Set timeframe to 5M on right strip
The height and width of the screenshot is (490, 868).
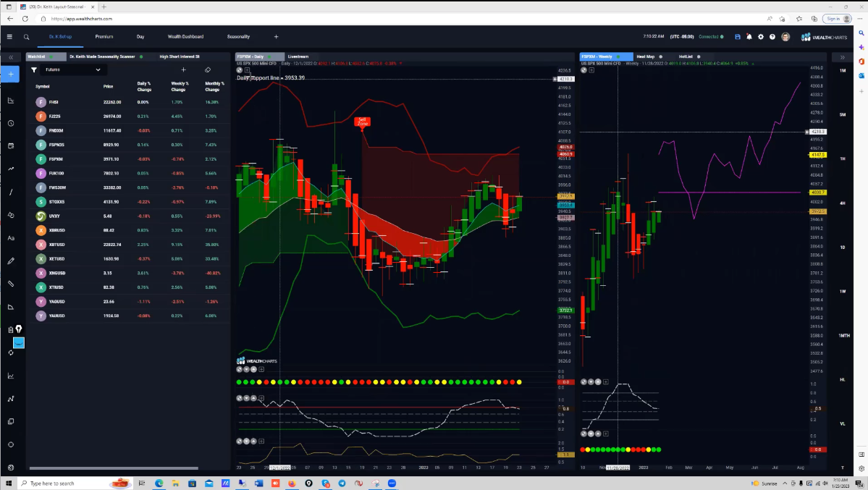coord(843,114)
